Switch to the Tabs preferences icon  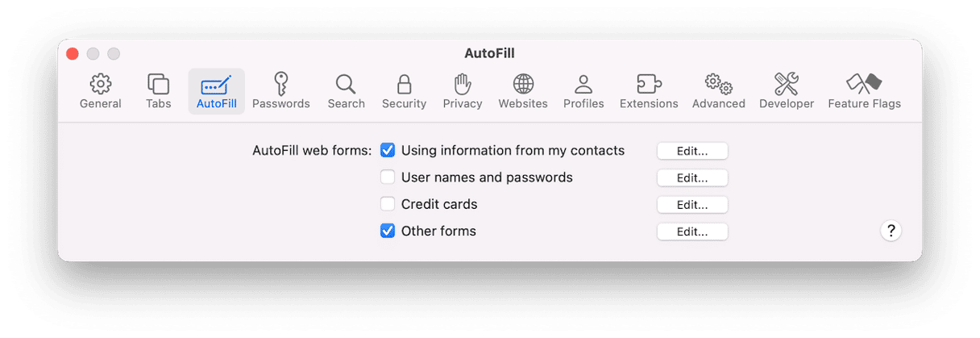tap(158, 91)
